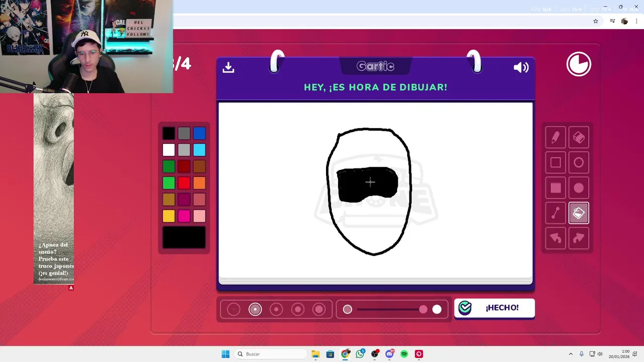Pick the hot pink color swatch
The height and width of the screenshot is (362, 644).
tap(184, 216)
